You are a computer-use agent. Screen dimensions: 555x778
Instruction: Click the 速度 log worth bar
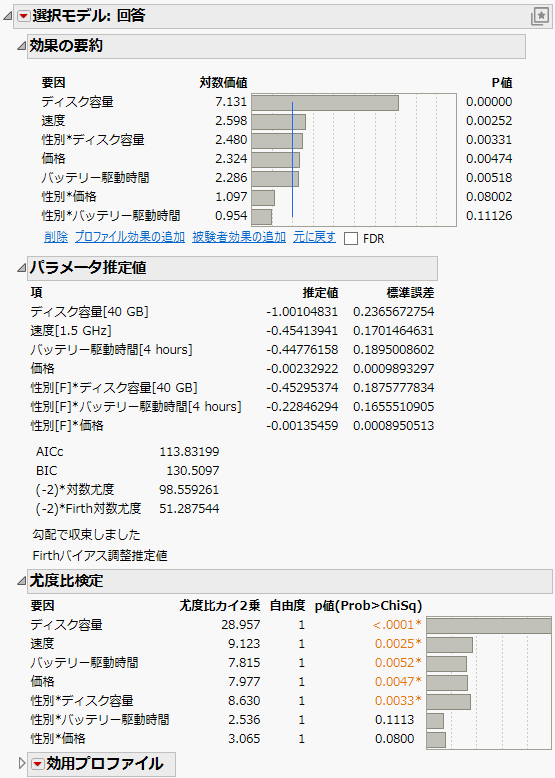278,122
